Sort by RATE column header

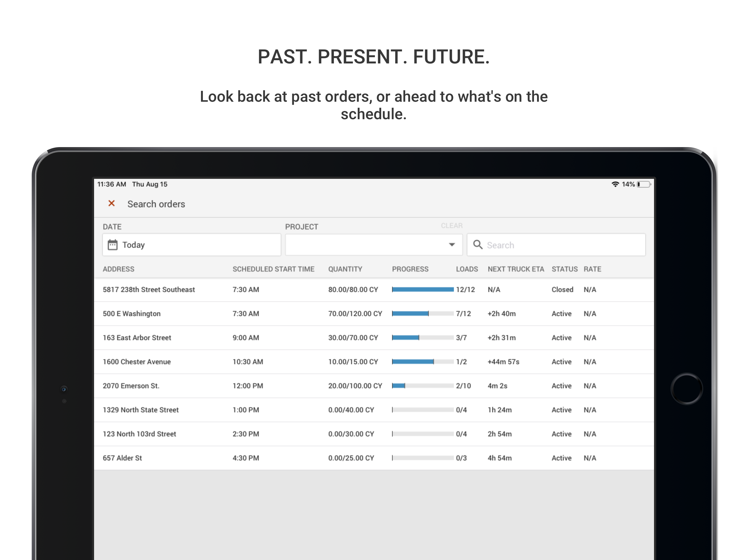pyautogui.click(x=592, y=269)
